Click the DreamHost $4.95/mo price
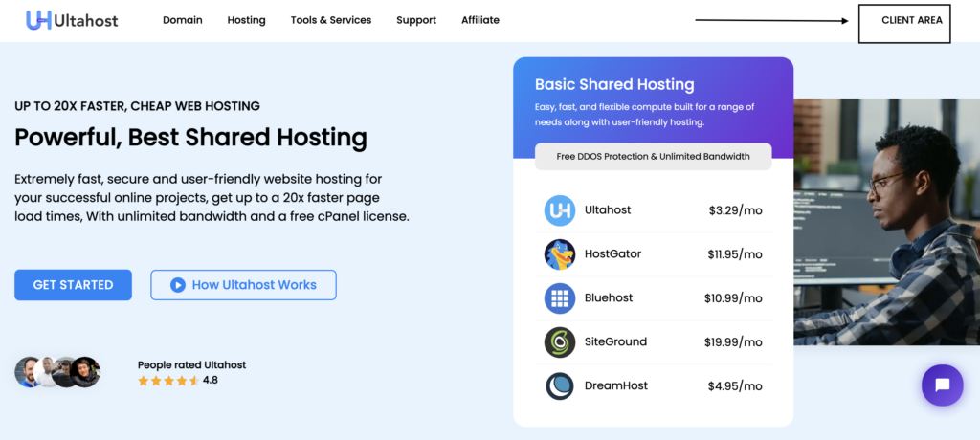 pyautogui.click(x=735, y=386)
